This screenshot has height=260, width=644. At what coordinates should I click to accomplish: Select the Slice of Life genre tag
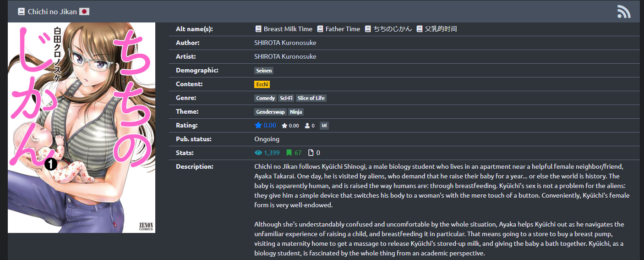click(311, 98)
